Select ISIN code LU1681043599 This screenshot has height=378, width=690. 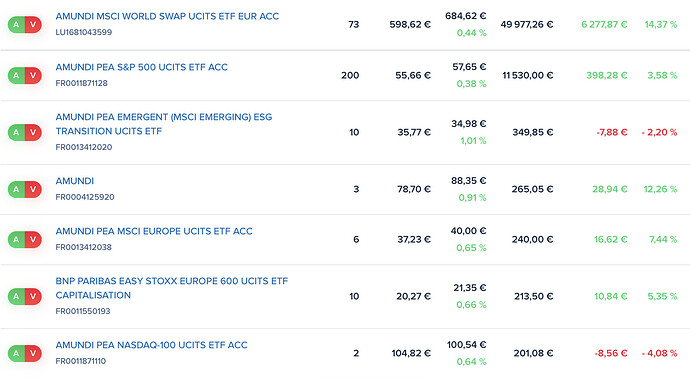(x=84, y=32)
